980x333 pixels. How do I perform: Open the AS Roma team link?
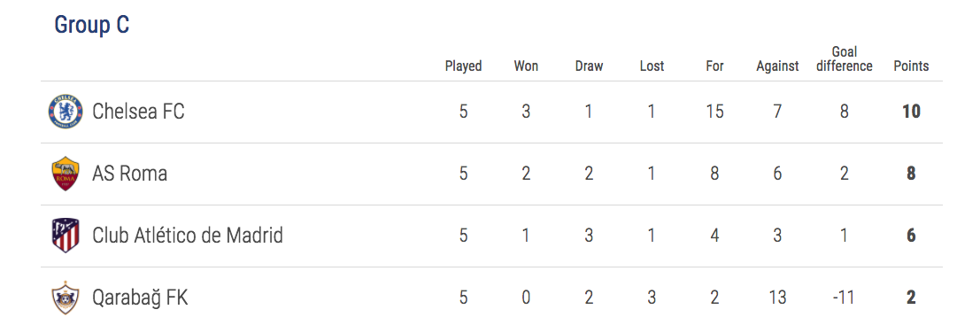[129, 174]
